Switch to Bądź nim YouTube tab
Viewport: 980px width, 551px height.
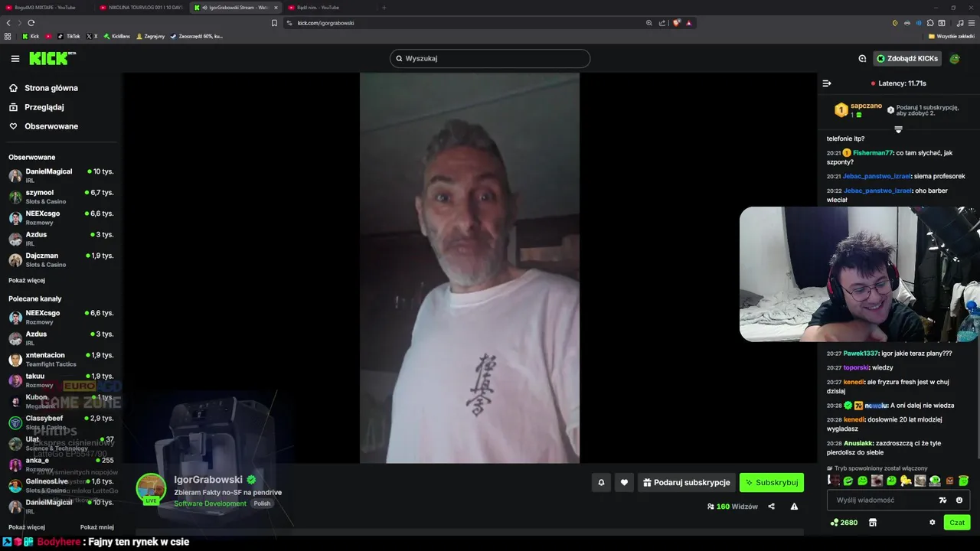tap(329, 8)
